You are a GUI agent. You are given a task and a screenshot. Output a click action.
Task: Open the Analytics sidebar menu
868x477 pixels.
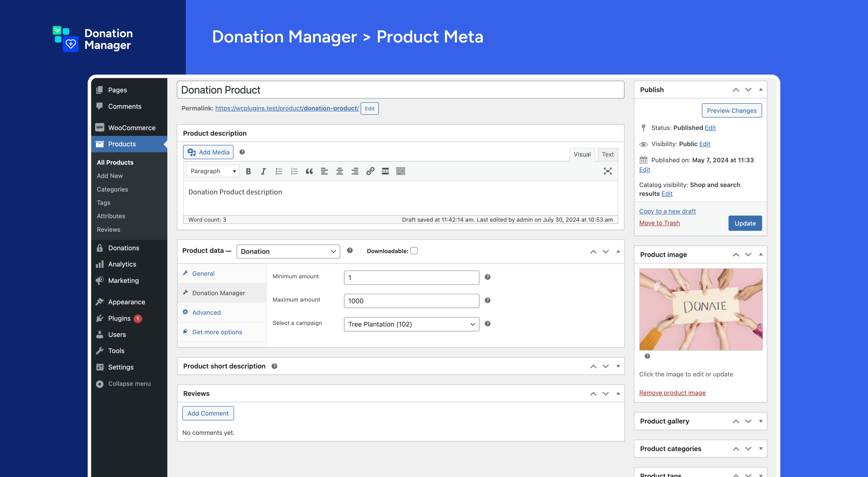point(129,264)
